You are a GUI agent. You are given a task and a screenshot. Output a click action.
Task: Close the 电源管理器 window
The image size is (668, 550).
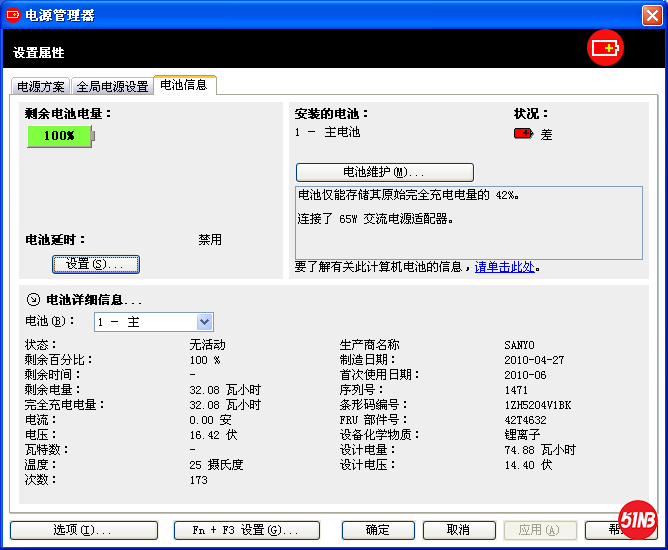coord(652,14)
